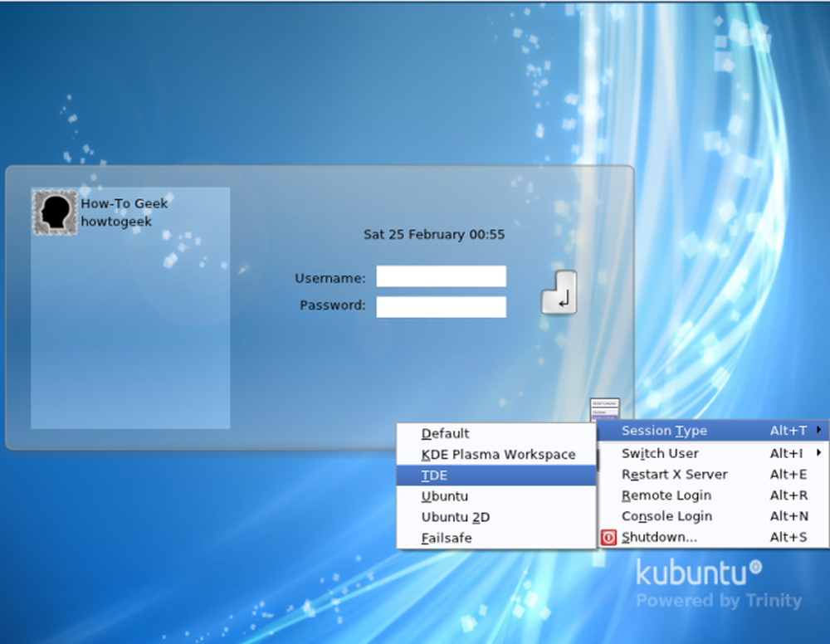This screenshot has width=830, height=644.
Task: Focus the Password input field
Action: [441, 307]
